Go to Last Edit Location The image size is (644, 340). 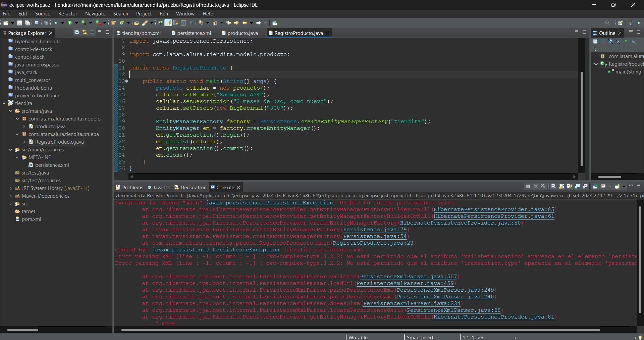[228, 23]
